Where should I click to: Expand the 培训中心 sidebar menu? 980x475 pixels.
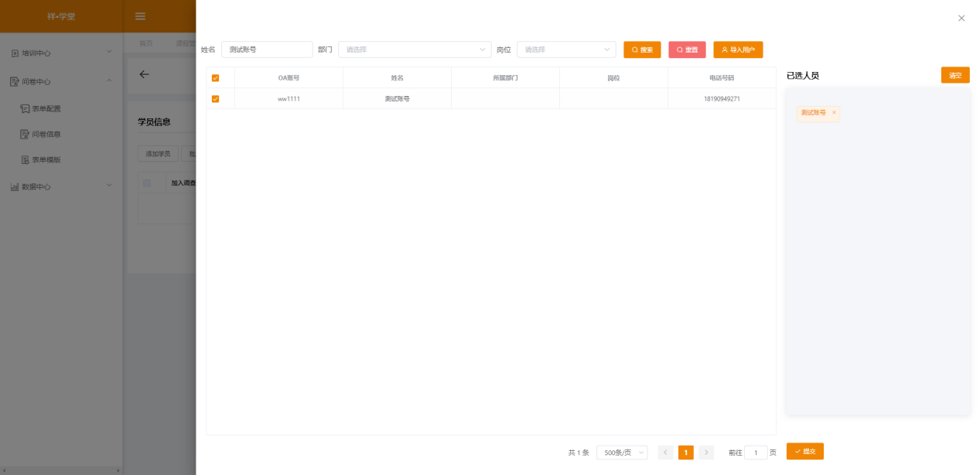click(60, 53)
